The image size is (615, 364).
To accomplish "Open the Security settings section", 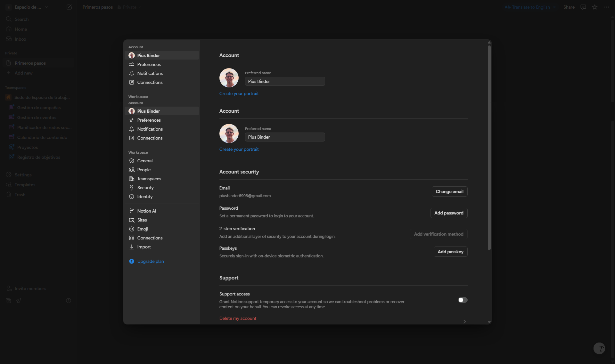I will click(x=162, y=188).
